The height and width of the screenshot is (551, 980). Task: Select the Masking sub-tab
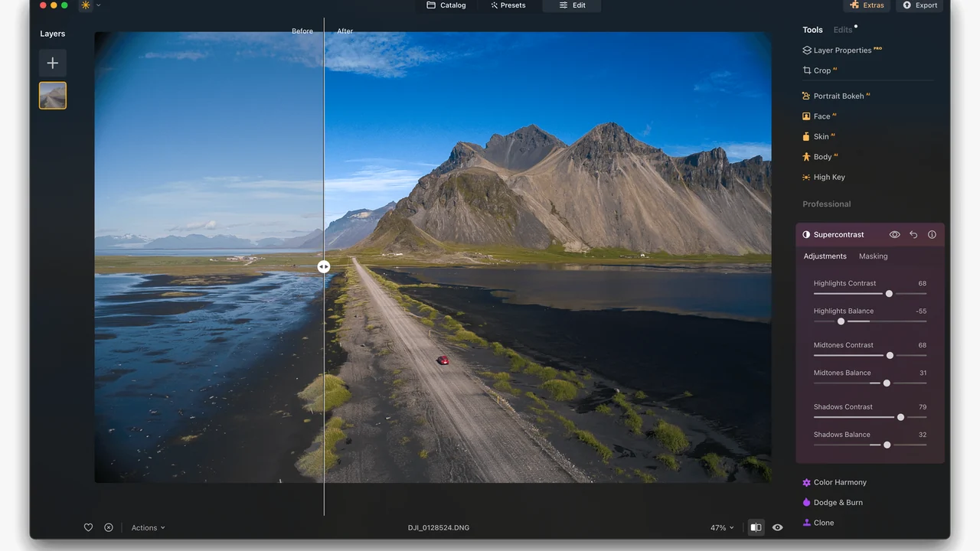(x=873, y=256)
